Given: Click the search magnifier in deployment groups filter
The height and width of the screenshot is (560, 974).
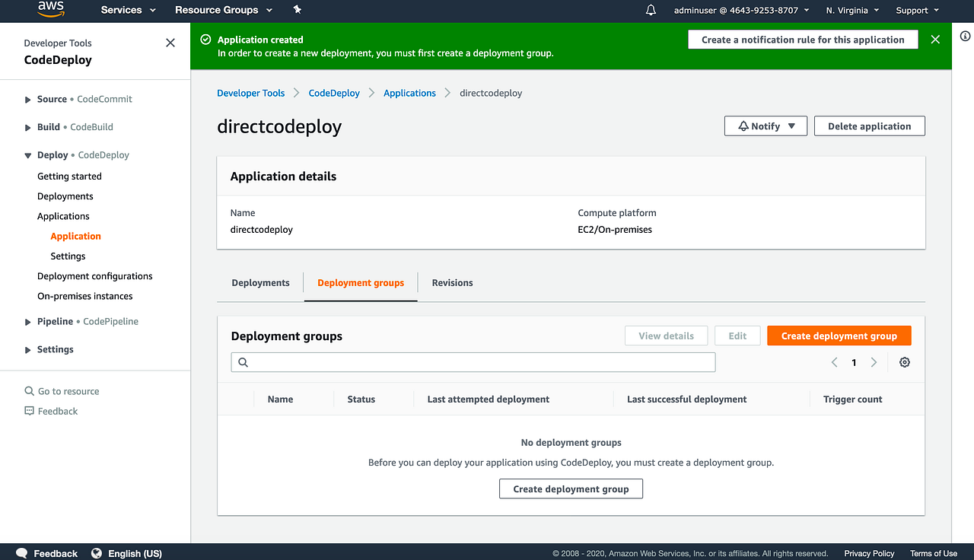Looking at the screenshot, I should click(243, 362).
